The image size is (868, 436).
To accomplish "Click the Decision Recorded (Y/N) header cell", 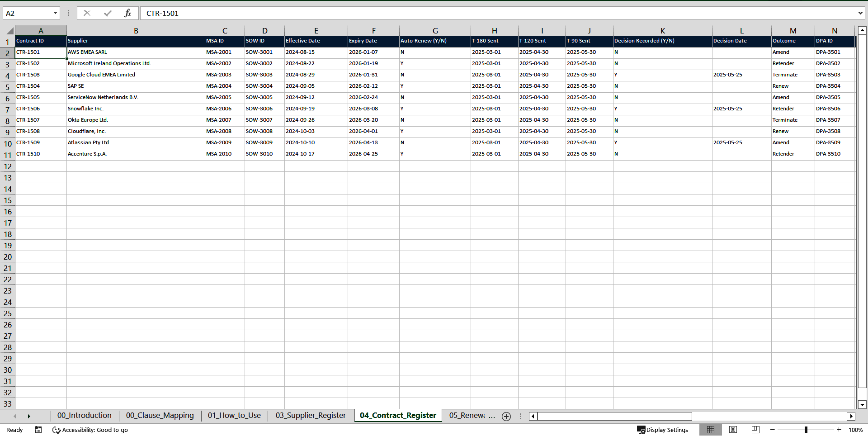I will coord(662,41).
